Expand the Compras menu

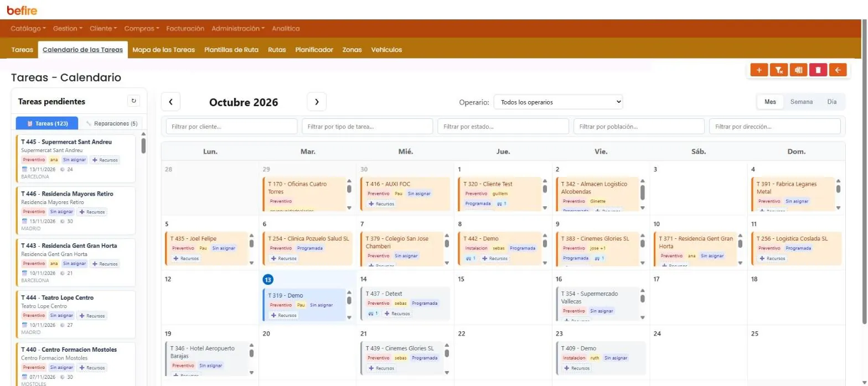click(x=142, y=28)
